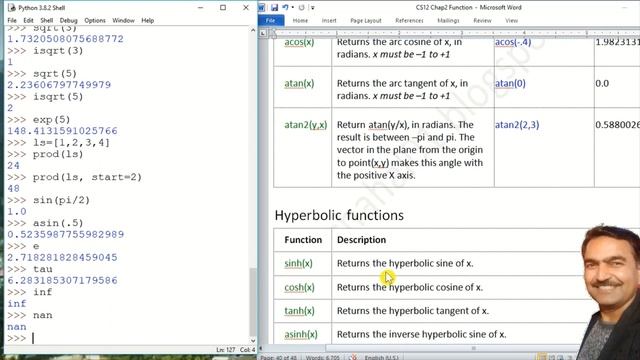The height and width of the screenshot is (360, 640).
Task: Click the atan(0) example link
Action: (510, 83)
